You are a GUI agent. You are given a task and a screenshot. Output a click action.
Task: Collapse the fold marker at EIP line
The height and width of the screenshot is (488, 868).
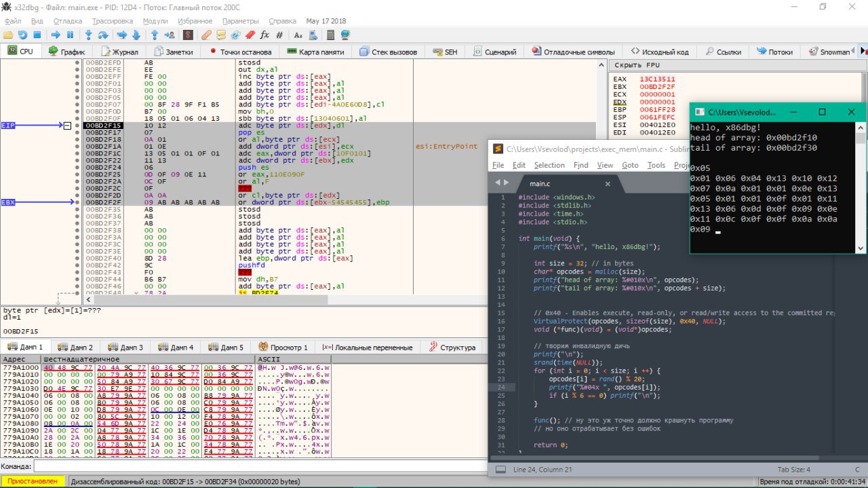click(x=67, y=126)
